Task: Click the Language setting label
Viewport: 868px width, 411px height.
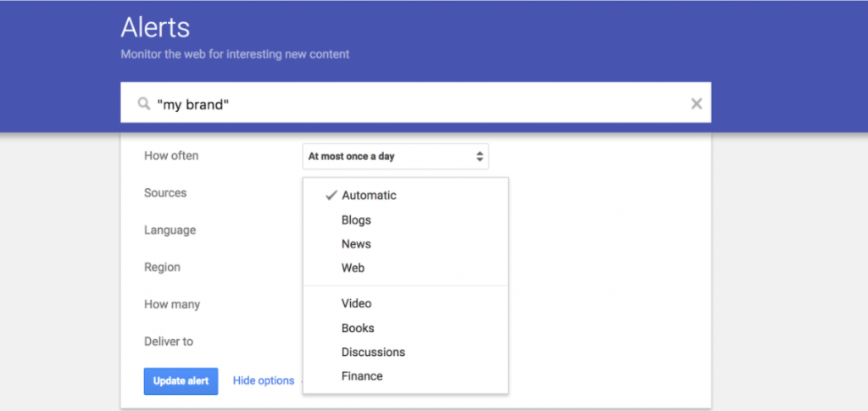Action: coord(170,230)
